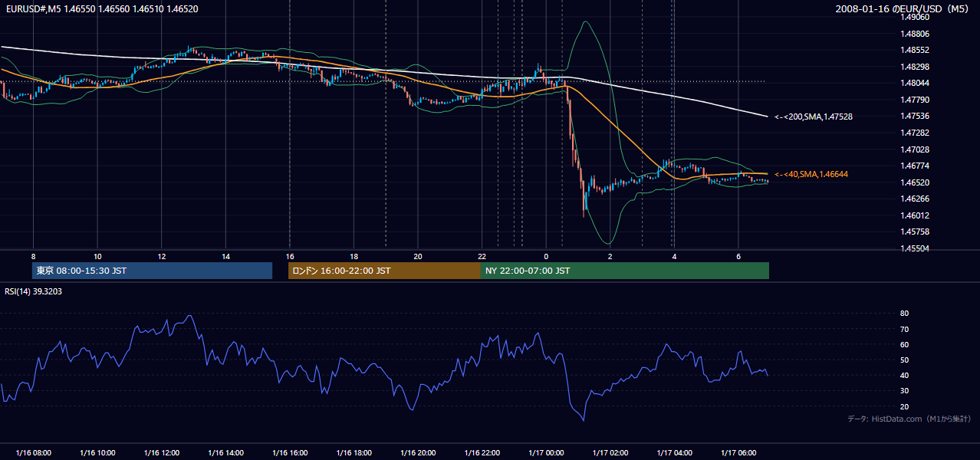This screenshot has width=980, height=460.
Task: Click hour label 18 under the price chart
Action: coord(354,256)
